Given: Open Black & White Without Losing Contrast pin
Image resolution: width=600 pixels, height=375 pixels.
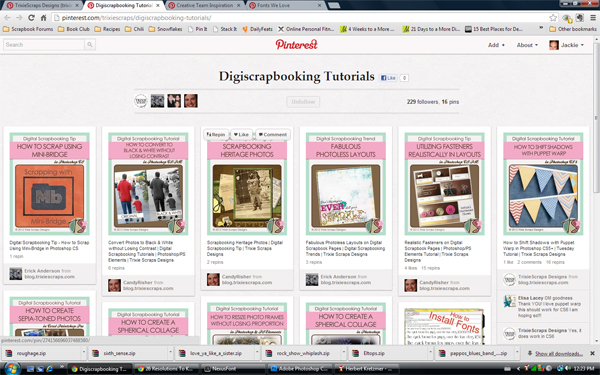Looking at the screenshot, I should (148, 184).
